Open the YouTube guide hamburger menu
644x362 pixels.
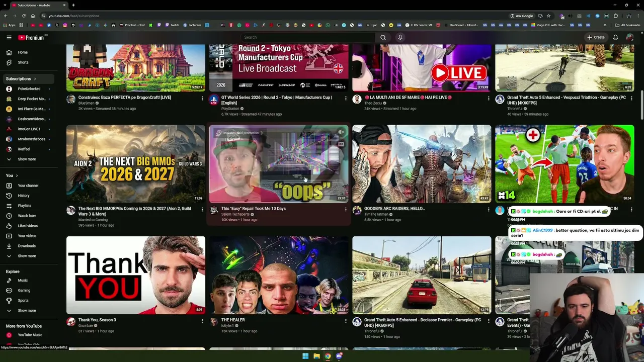click(9, 37)
